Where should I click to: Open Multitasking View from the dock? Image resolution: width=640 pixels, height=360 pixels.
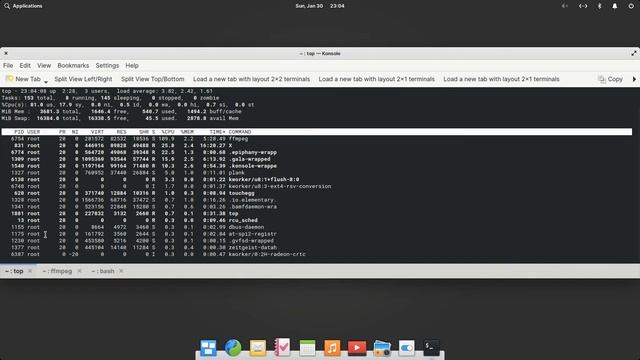click(x=208, y=348)
